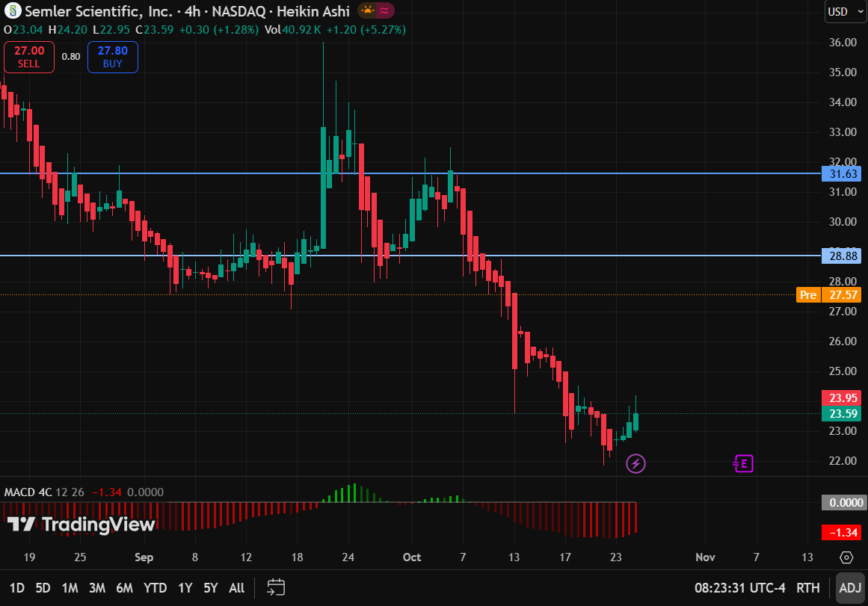Select the 5Y time range
Screen dimensions: 868x606
[210, 588]
